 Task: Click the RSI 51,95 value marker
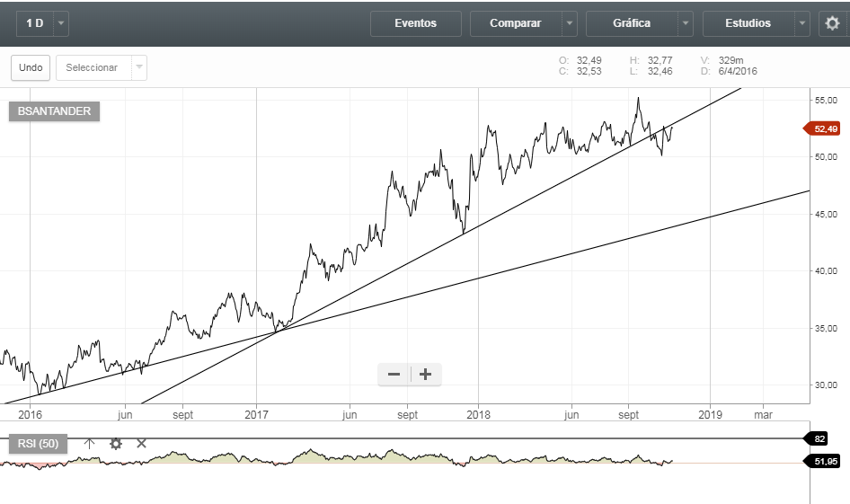pyautogui.click(x=825, y=461)
